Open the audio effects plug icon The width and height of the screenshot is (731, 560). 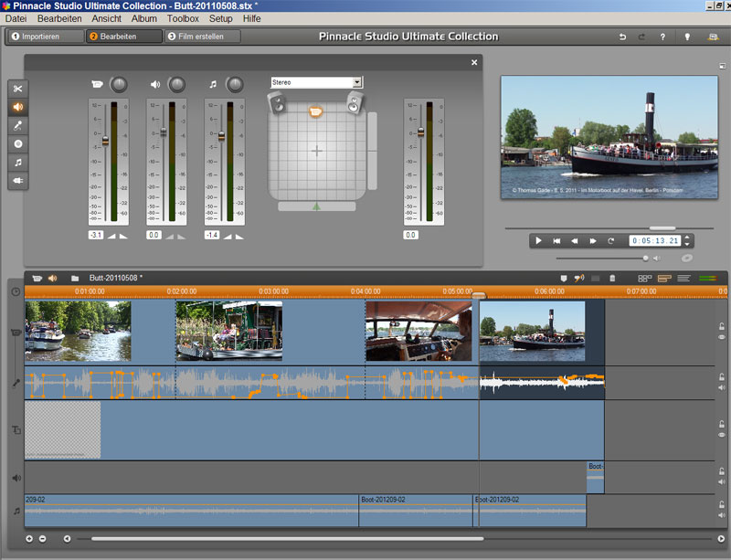pyautogui.click(x=17, y=180)
